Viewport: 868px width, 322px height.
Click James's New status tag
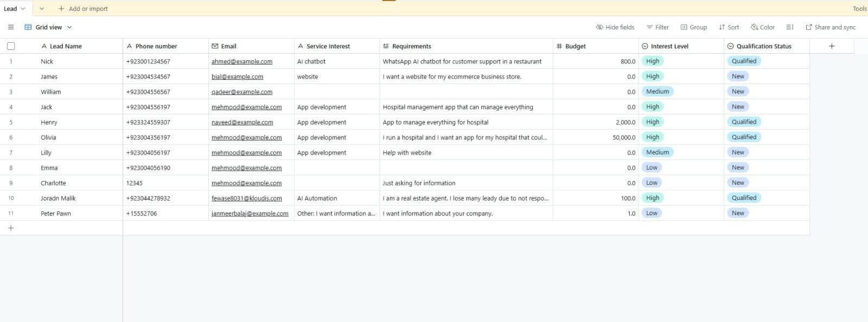pyautogui.click(x=738, y=76)
